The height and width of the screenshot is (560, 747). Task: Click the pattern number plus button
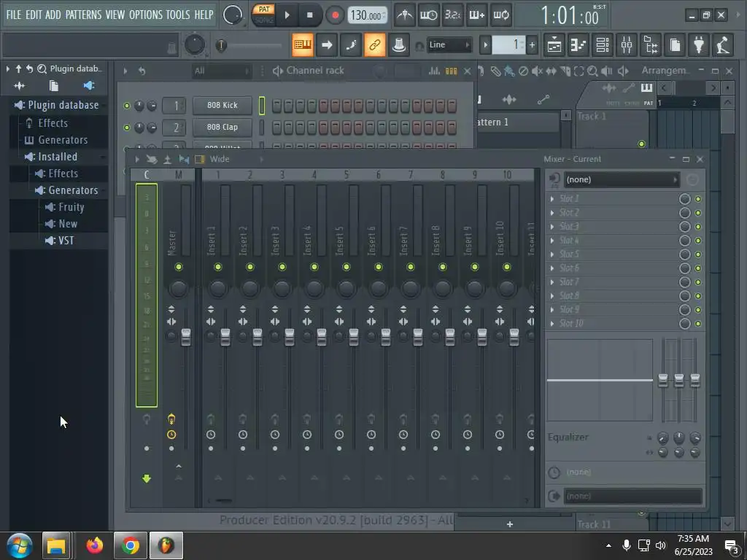click(x=532, y=45)
